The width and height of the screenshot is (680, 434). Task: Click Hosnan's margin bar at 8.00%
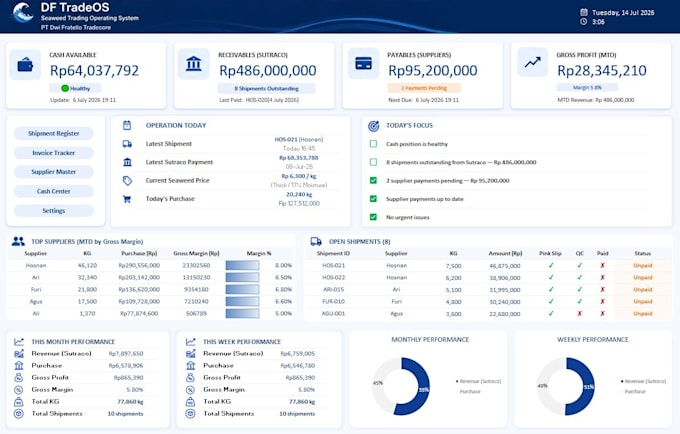[x=242, y=265]
